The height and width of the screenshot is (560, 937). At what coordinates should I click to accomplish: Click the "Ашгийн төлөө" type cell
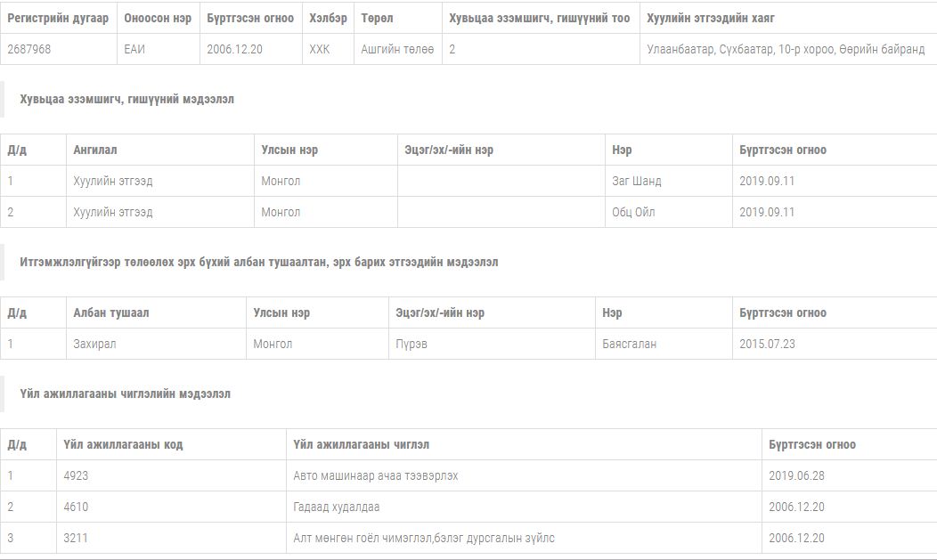[x=397, y=50]
